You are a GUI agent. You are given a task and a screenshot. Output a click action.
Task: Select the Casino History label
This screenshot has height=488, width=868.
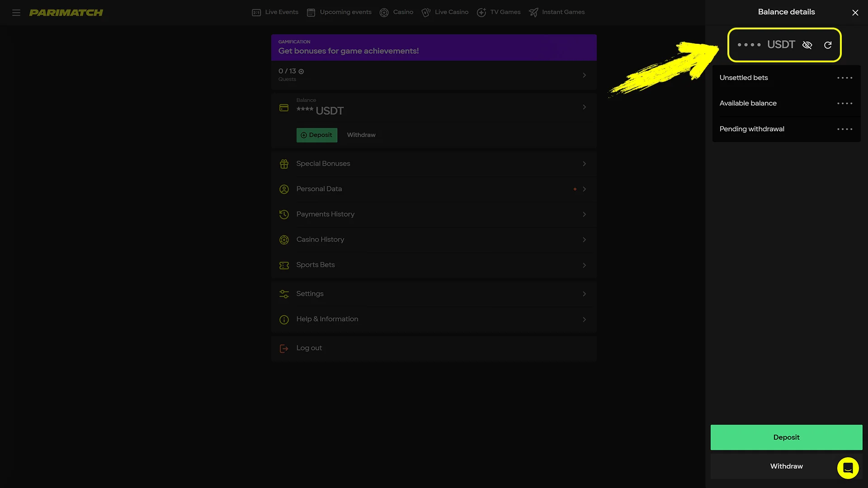pos(321,239)
